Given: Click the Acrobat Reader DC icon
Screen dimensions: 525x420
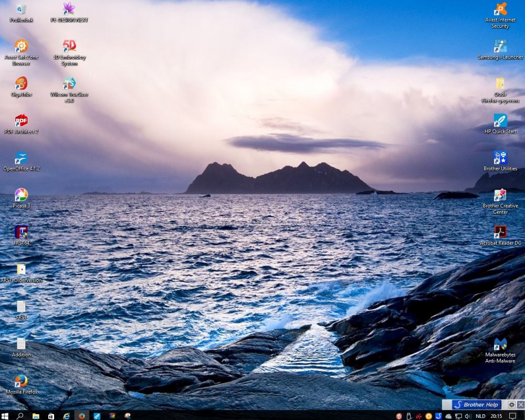Looking at the screenshot, I should click(x=500, y=232).
